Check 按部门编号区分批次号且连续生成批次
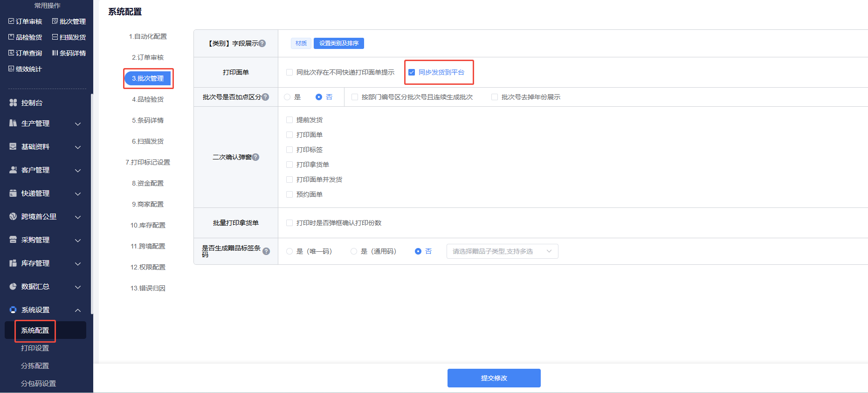 (x=355, y=97)
